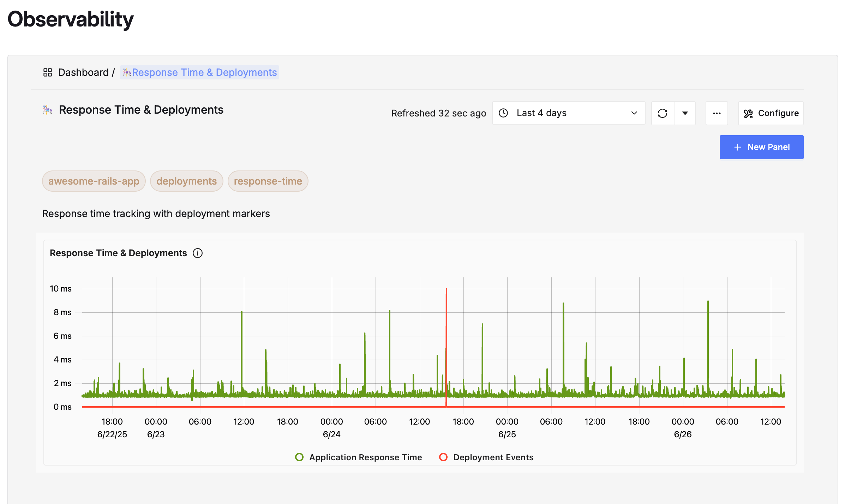This screenshot has height=504, width=845.
Task: Toggle Application Response Time series visibility
Action: (x=365, y=457)
